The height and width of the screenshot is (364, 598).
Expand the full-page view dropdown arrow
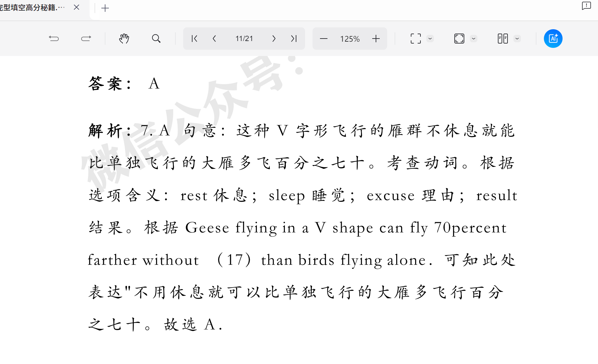pyautogui.click(x=474, y=39)
